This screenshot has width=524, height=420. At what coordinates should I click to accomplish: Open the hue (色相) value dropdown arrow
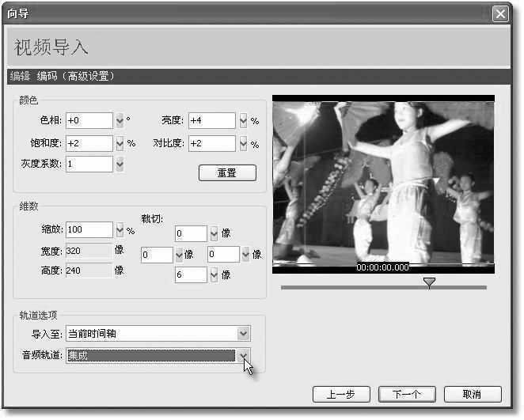(120, 121)
